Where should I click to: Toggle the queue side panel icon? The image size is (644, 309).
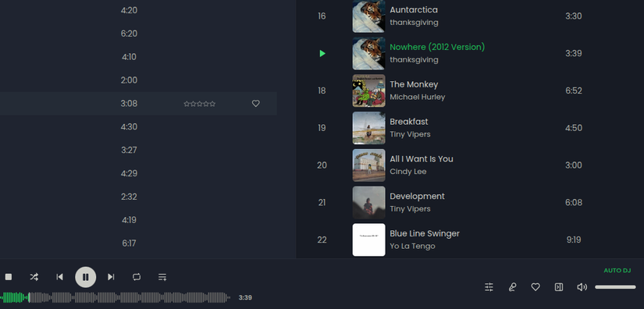click(559, 287)
